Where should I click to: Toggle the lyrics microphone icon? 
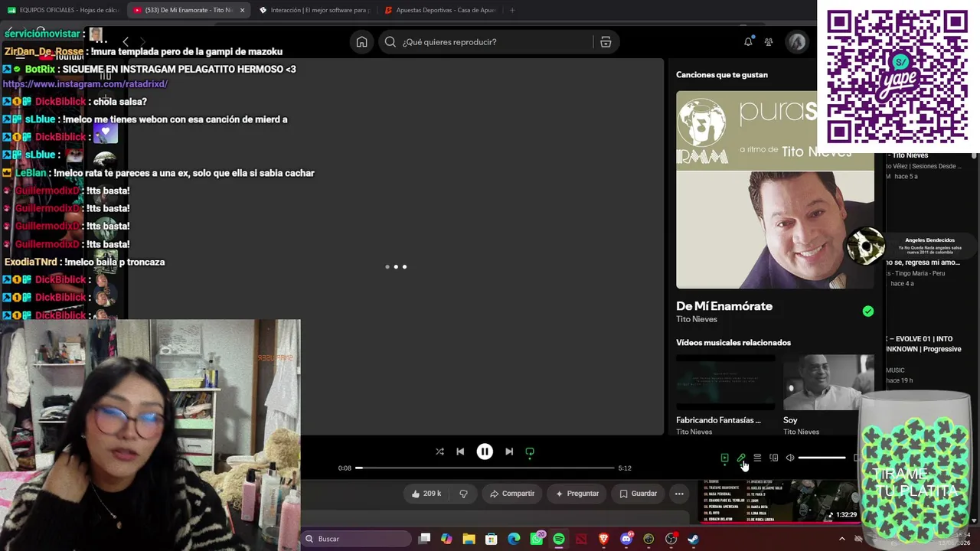click(741, 458)
